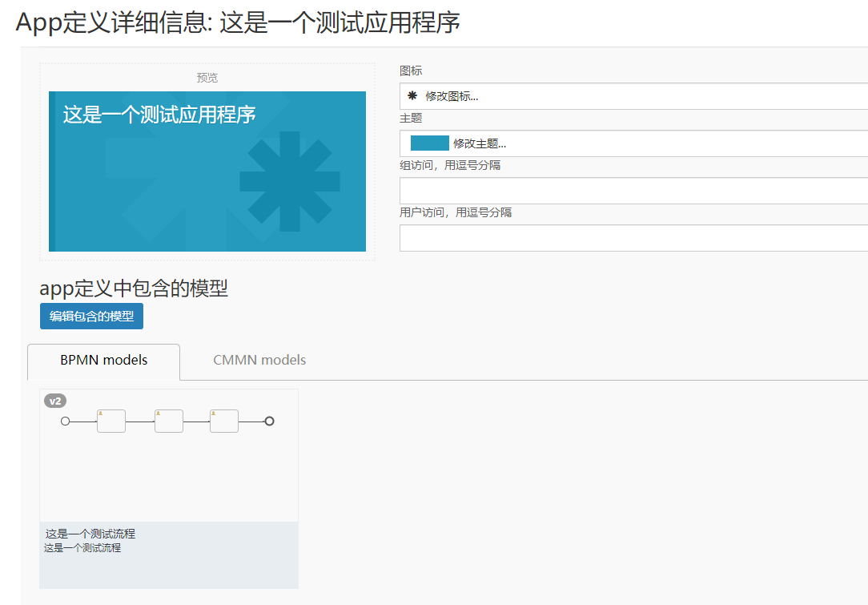Focus the 组访问 group access field
The image size is (868, 605).
tap(633, 191)
